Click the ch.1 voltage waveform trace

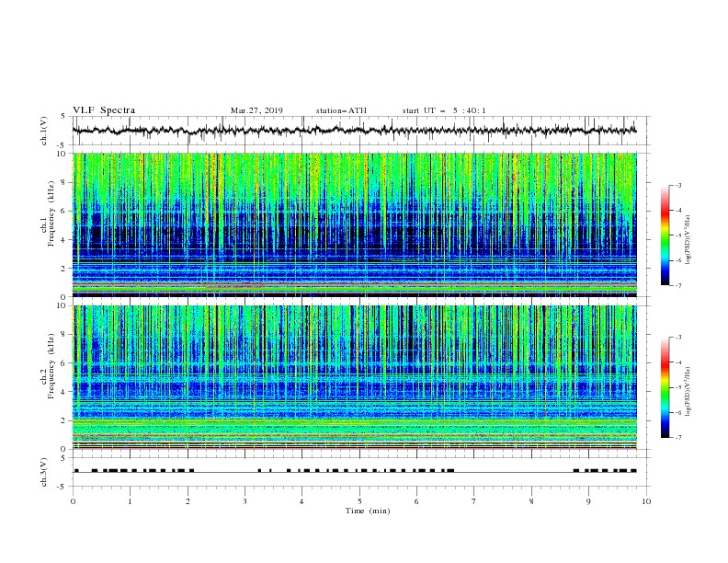(x=354, y=131)
